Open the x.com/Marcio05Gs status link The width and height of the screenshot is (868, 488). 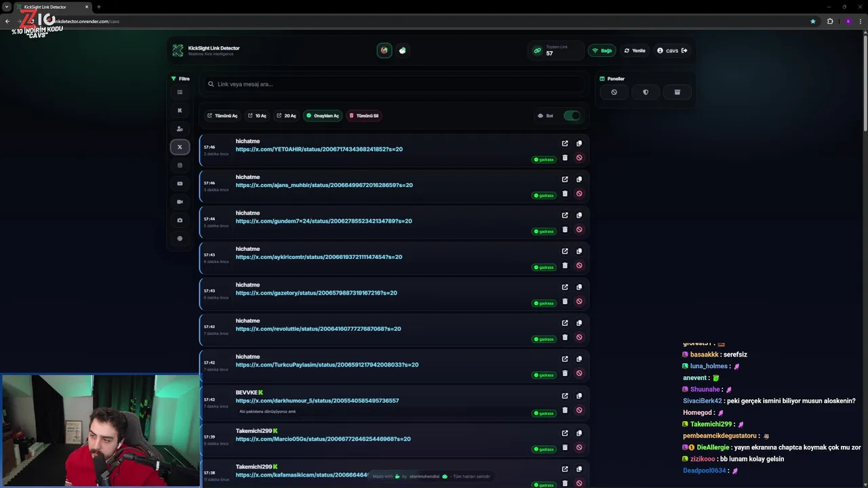pyautogui.click(x=323, y=439)
